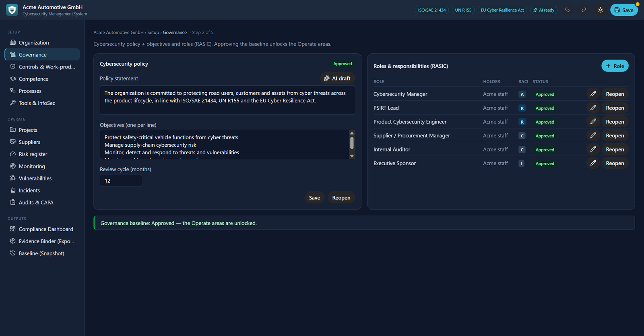Open Tools & InfoSec sidebar item
This screenshot has height=336, width=644.
[42, 103]
